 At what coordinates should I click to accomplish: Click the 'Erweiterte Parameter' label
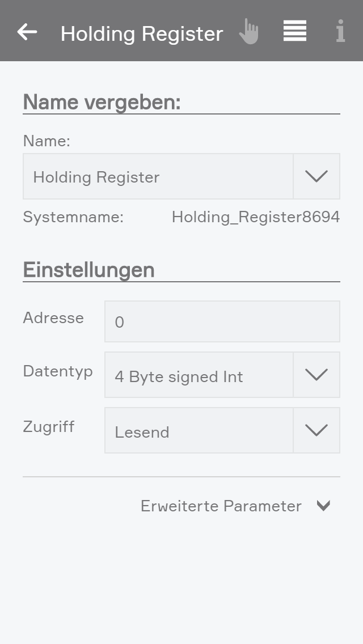click(x=221, y=506)
